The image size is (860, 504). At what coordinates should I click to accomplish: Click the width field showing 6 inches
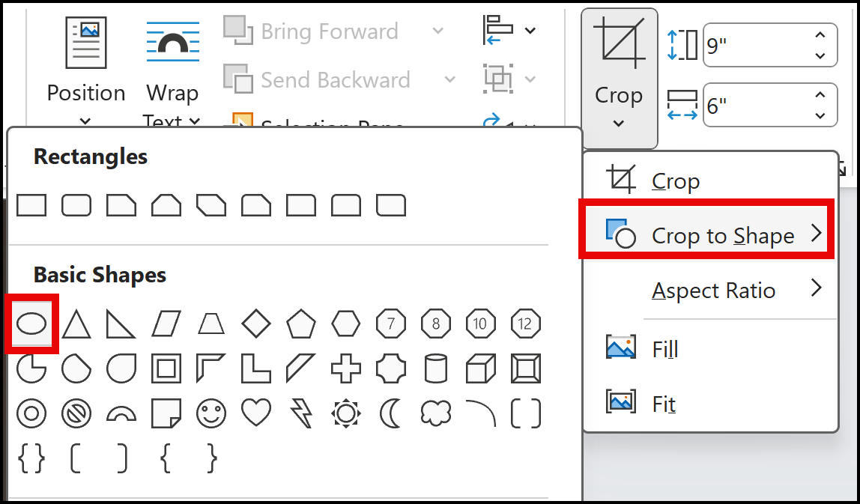pyautogui.click(x=757, y=104)
